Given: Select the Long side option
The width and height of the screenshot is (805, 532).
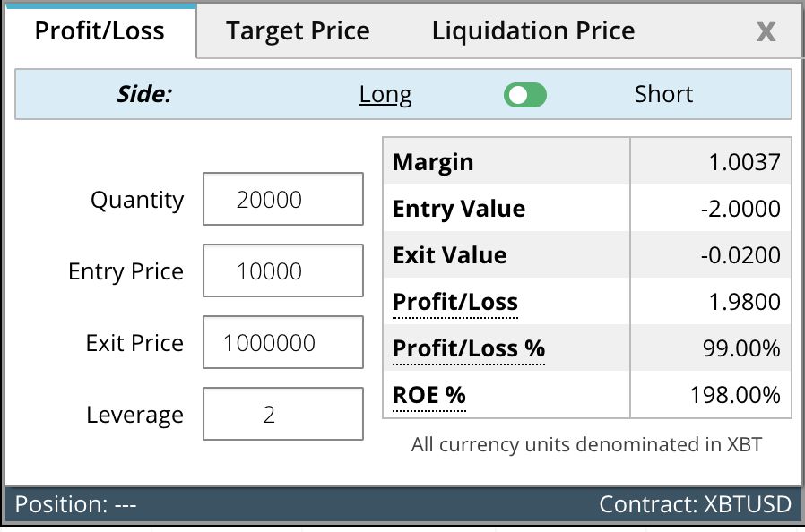Looking at the screenshot, I should pos(385,95).
